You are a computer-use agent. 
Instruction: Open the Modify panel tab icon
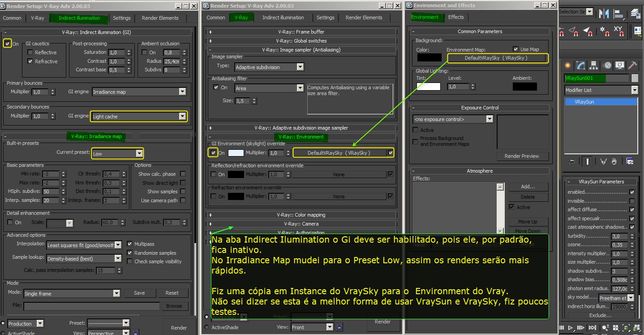coord(581,66)
